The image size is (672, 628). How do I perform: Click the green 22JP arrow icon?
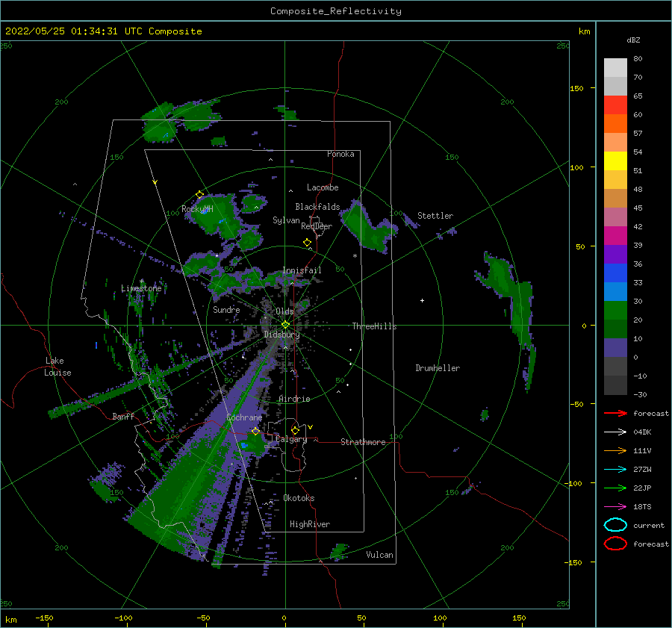pyautogui.click(x=615, y=488)
